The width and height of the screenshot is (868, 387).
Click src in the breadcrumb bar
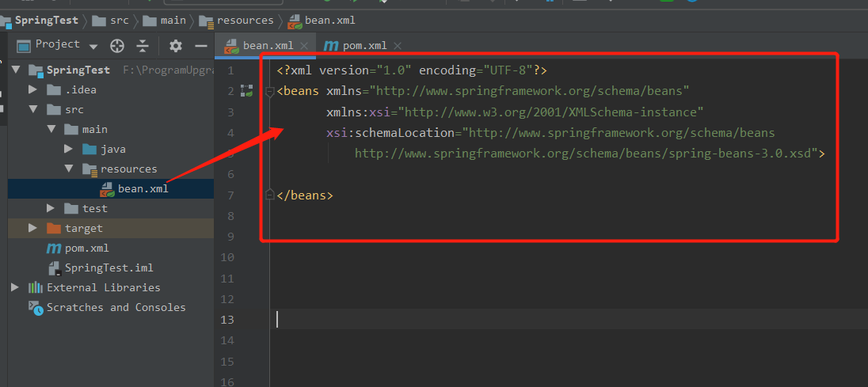(119, 21)
